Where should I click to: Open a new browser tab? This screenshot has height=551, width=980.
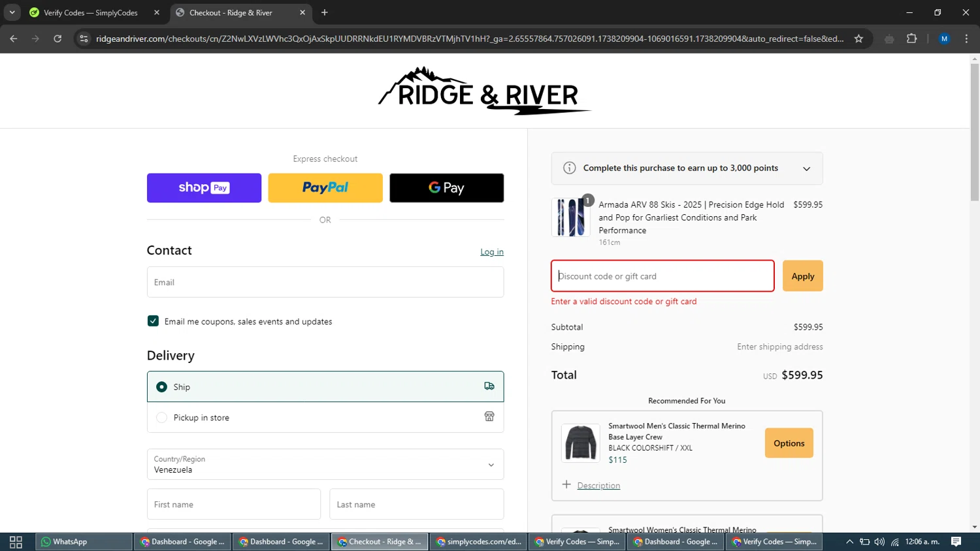click(x=325, y=12)
